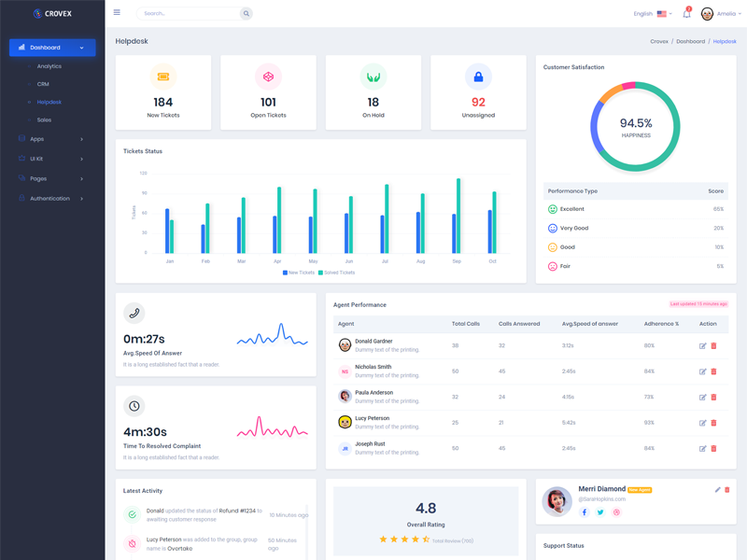Viewport: 747px width, 560px height.
Task: Open the English language dropdown
Action: pos(653,14)
